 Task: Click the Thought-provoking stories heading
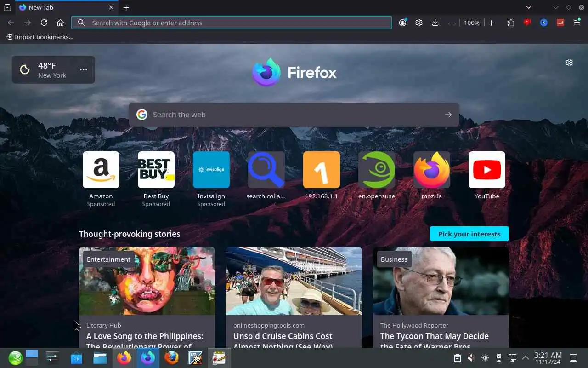pyautogui.click(x=130, y=234)
